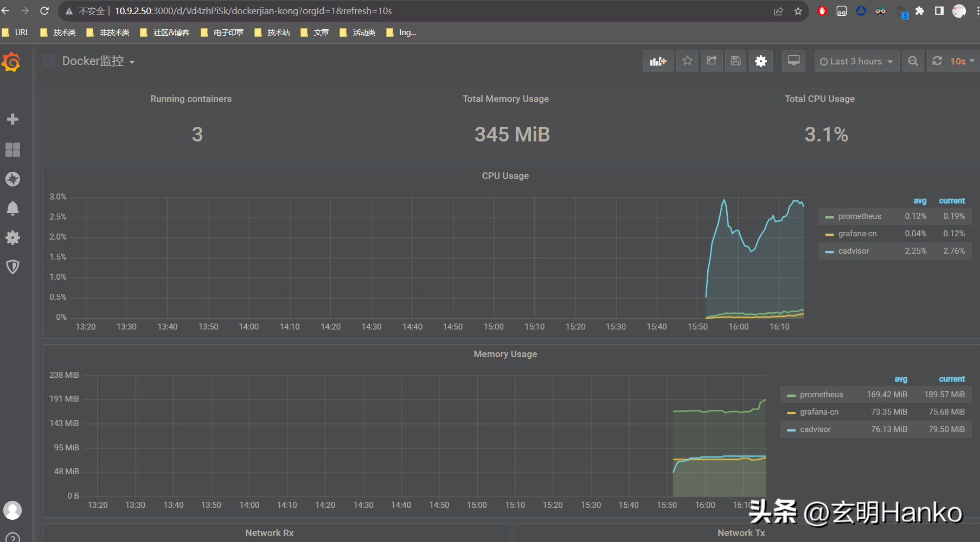Viewport: 980px width, 542px height.
Task: Cycle view mode monitor icon
Action: (793, 61)
